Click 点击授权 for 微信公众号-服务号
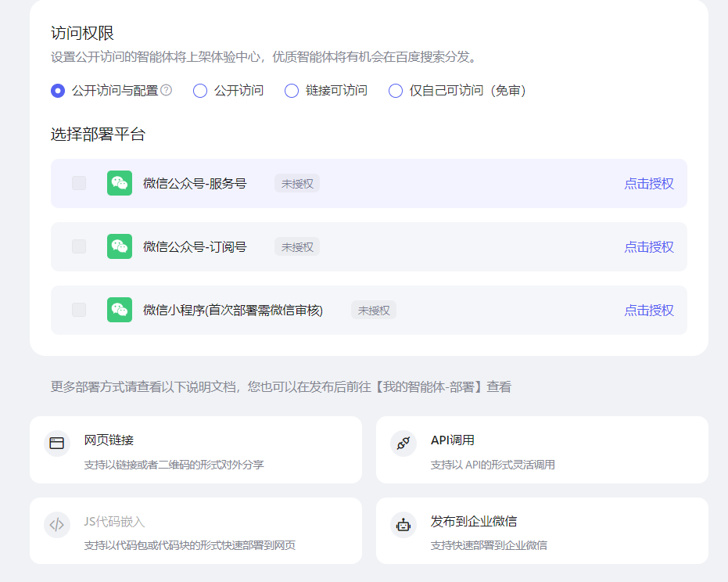This screenshot has width=728, height=582. click(647, 183)
